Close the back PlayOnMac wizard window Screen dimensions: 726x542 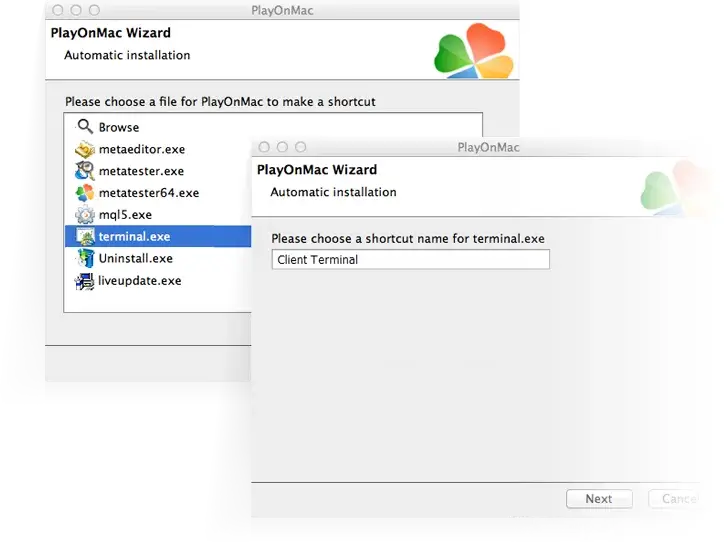click(x=58, y=10)
